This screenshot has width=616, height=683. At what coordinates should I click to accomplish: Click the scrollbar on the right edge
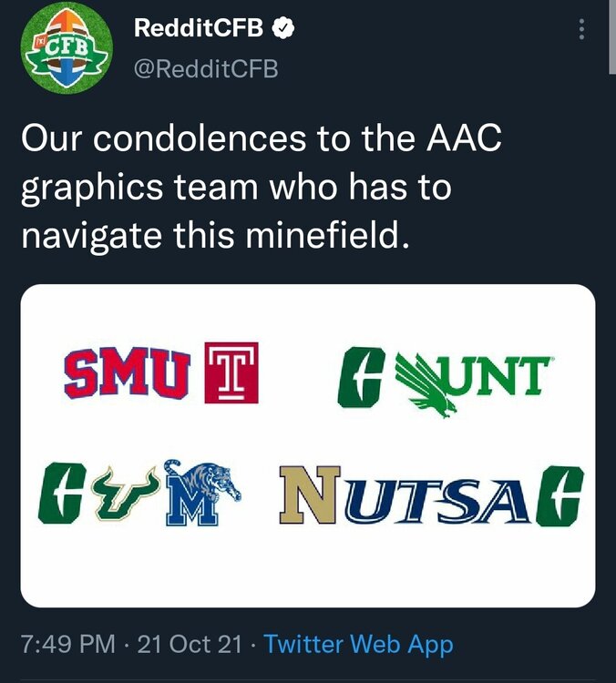click(611, 36)
